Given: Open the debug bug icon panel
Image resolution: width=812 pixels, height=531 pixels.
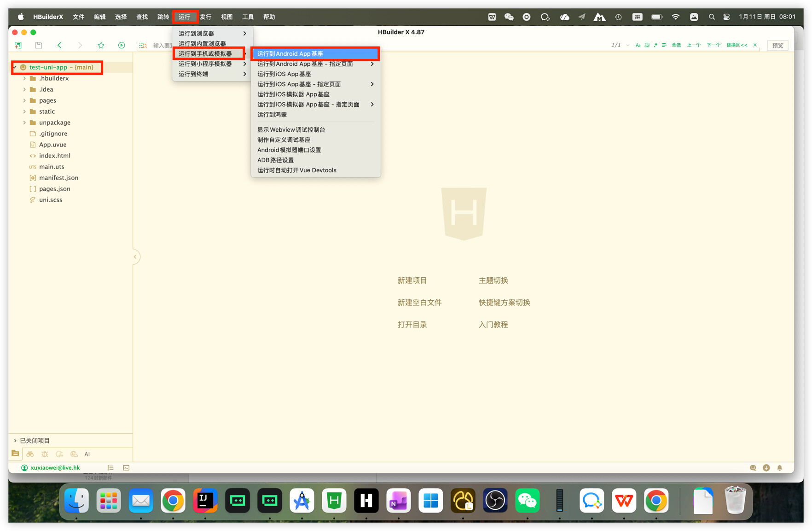Looking at the screenshot, I should coord(45,454).
